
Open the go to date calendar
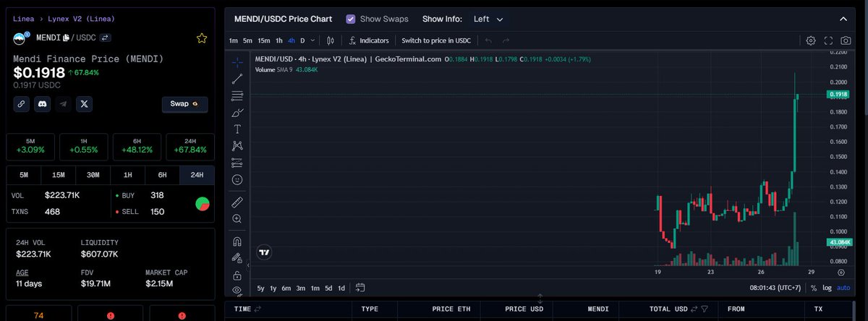pyautogui.click(x=360, y=288)
